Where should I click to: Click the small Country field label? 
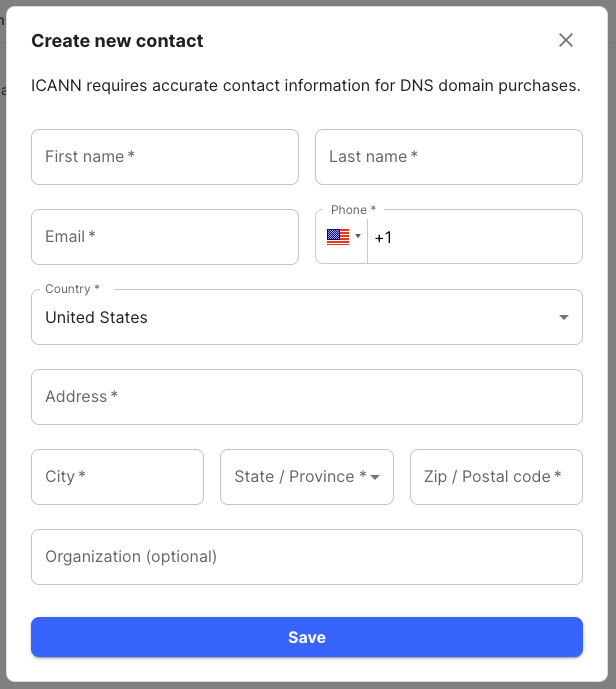(x=72, y=289)
